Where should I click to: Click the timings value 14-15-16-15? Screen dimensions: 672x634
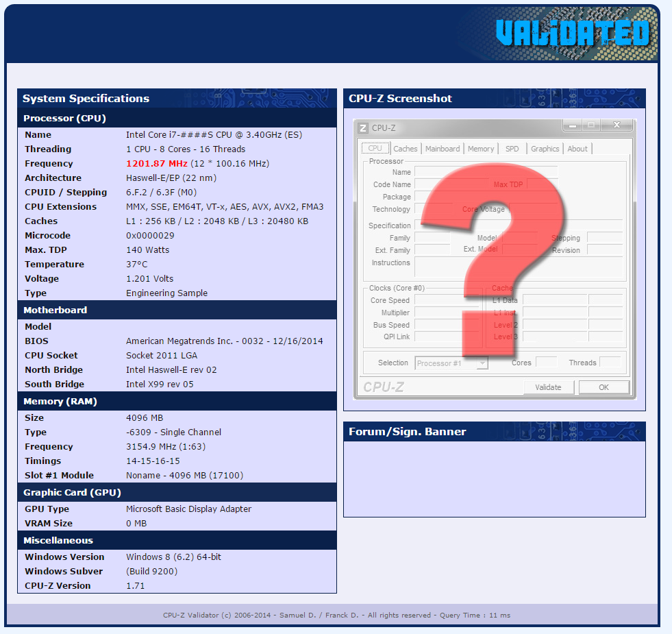tap(153, 461)
